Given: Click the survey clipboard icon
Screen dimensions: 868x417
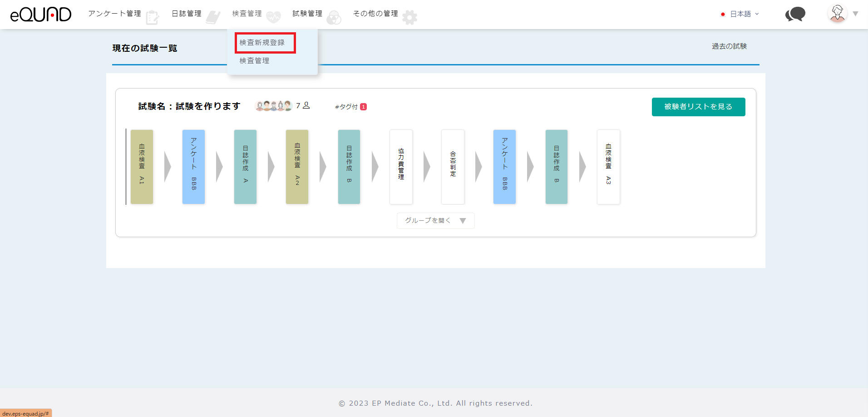Looking at the screenshot, I should 153,17.
